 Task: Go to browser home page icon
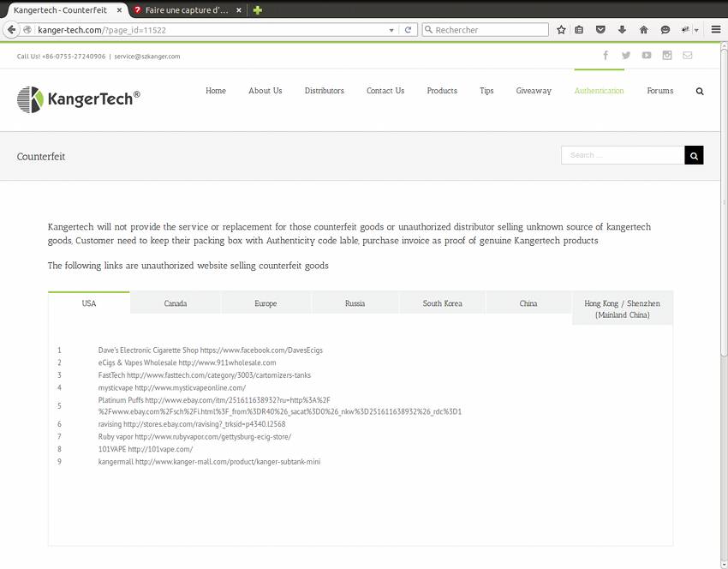pyautogui.click(x=643, y=30)
